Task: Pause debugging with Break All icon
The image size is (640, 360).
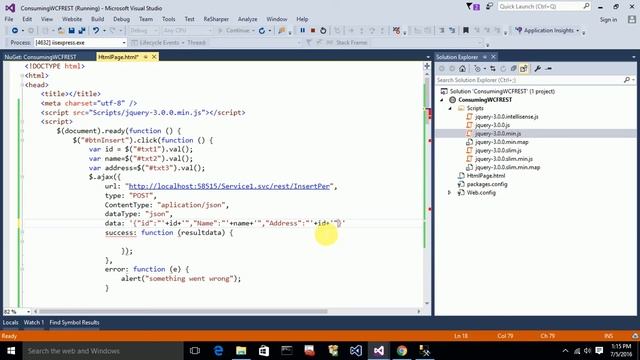Action: click(x=302, y=31)
